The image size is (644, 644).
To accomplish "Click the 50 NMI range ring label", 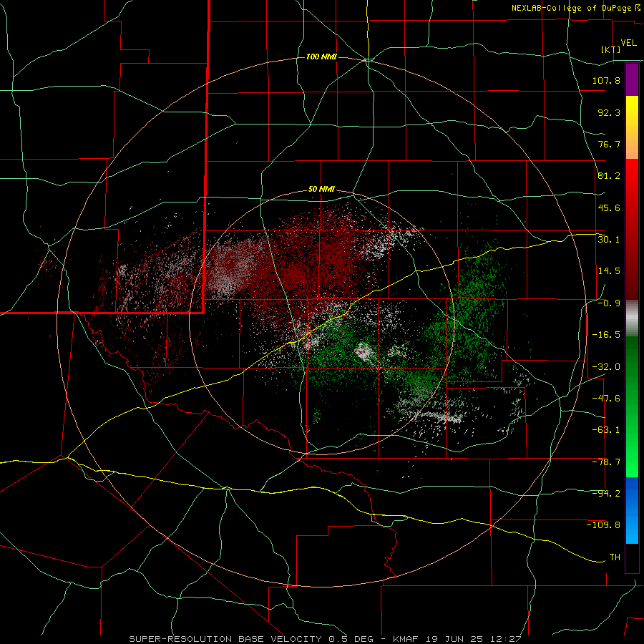I will click(321, 190).
